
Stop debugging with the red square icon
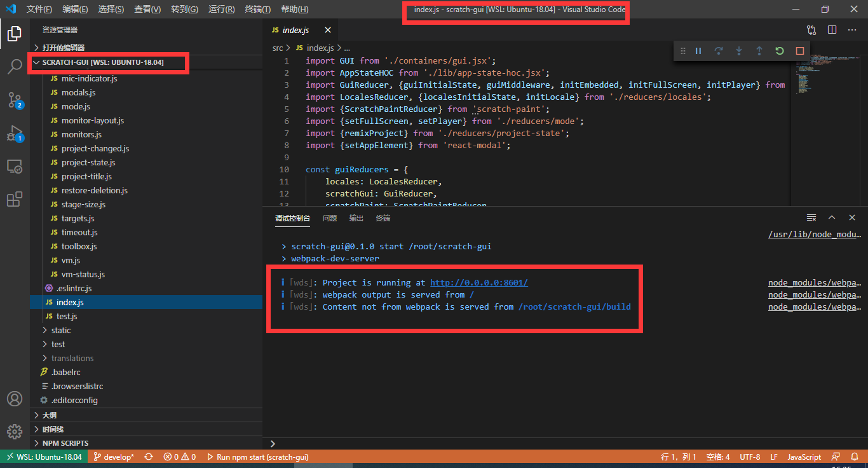[x=799, y=50]
